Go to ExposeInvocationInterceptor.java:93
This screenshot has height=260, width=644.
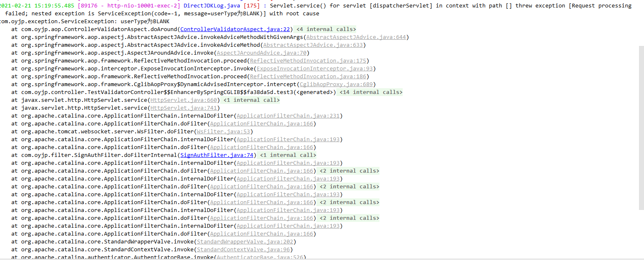(314, 69)
